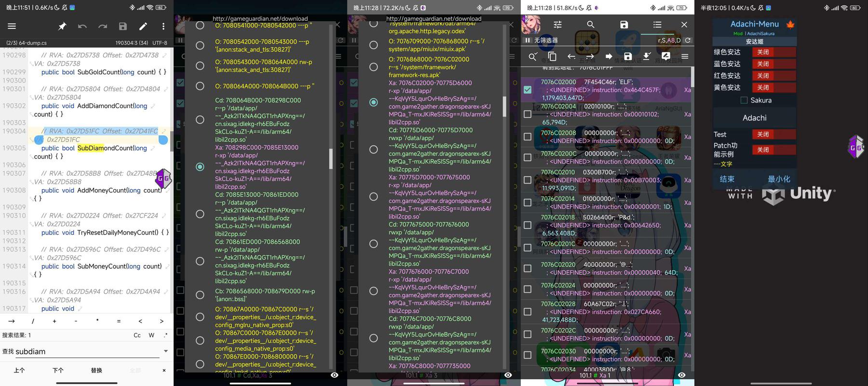Switch to the GameGuardian search tab
Screen dimensions: 868x386
tap(591, 25)
